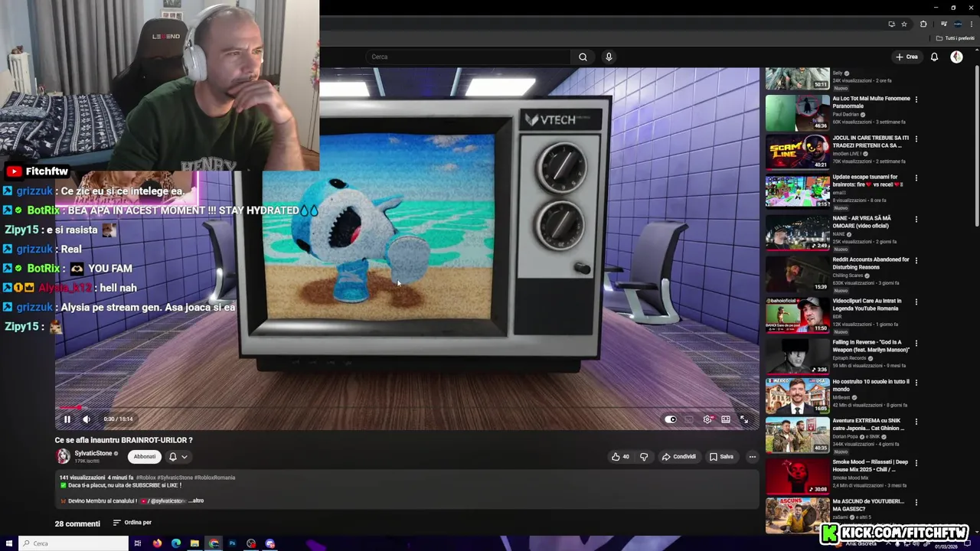
Task: Open options for Falling in Reverse video
Action: coord(916,343)
